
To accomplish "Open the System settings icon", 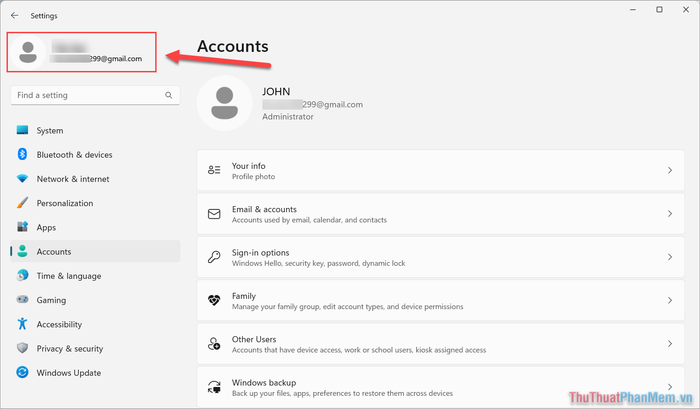I will click(x=22, y=130).
